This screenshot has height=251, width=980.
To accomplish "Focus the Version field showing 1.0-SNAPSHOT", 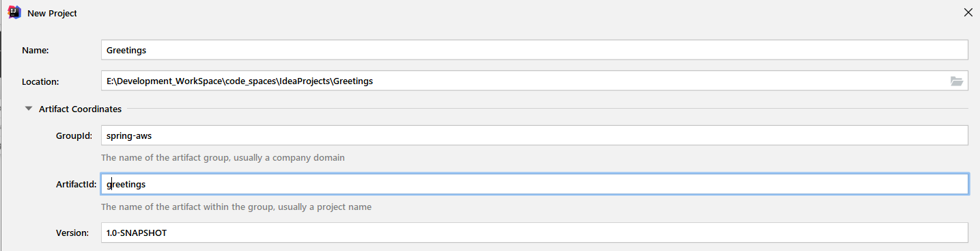I will (x=534, y=233).
